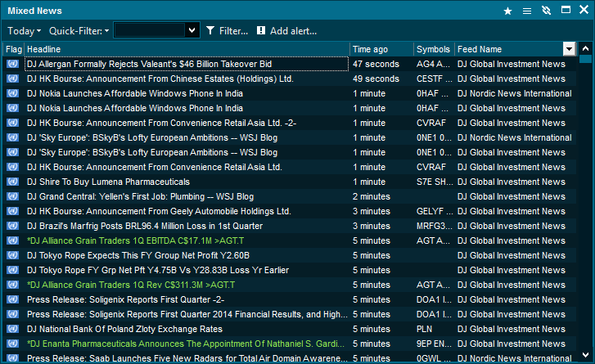Click flag icon for Shire To Buy Lumena row
595x364 pixels.
[12, 182]
